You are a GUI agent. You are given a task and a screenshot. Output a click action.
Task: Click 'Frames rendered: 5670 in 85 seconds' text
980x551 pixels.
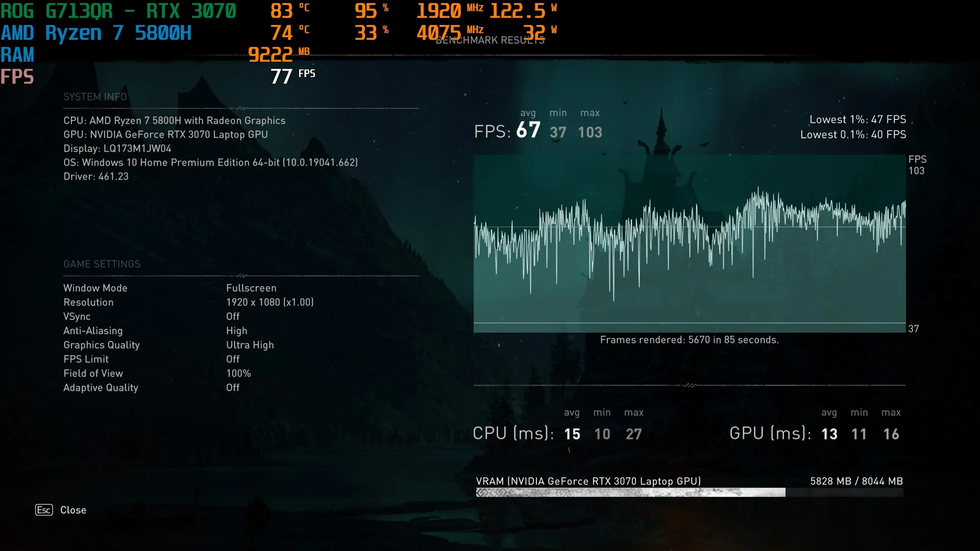[x=690, y=340]
